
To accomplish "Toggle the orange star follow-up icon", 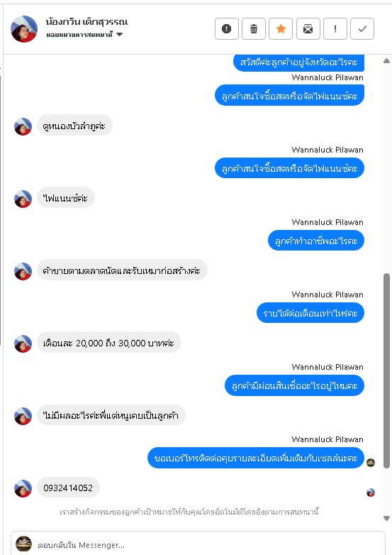I will (x=281, y=28).
